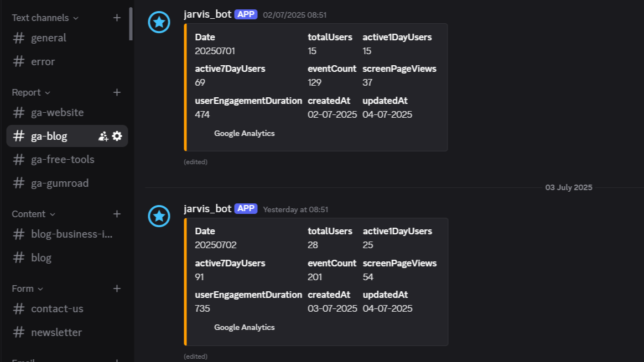Click APP badge on 02/07/2025 message
The width and height of the screenshot is (644, 362).
[246, 14]
